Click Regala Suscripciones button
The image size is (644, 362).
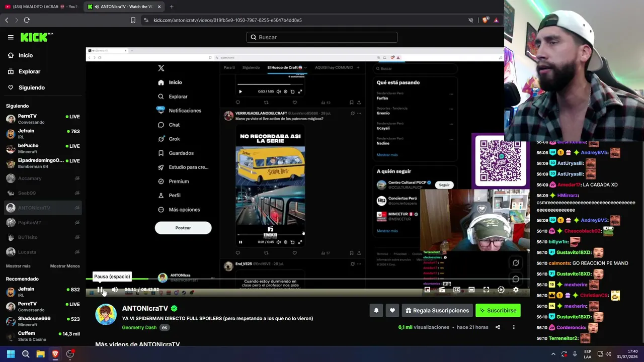click(437, 311)
